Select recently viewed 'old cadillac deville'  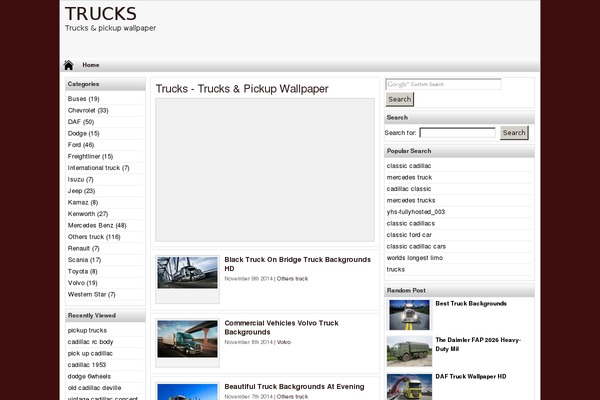[94, 388]
